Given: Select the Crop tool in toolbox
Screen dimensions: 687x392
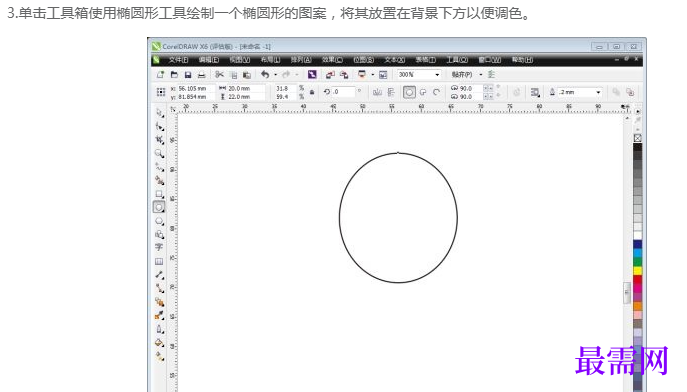Looking at the screenshot, I should 159,140.
